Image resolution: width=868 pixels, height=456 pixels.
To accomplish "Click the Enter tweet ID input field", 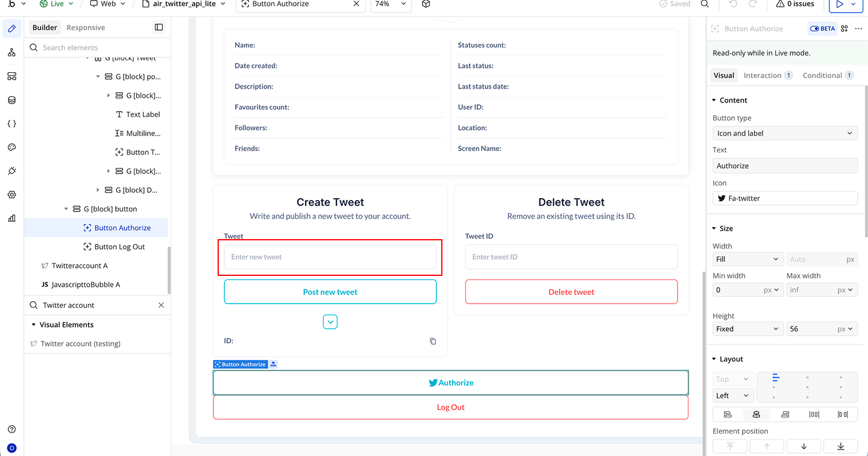I will [x=571, y=257].
